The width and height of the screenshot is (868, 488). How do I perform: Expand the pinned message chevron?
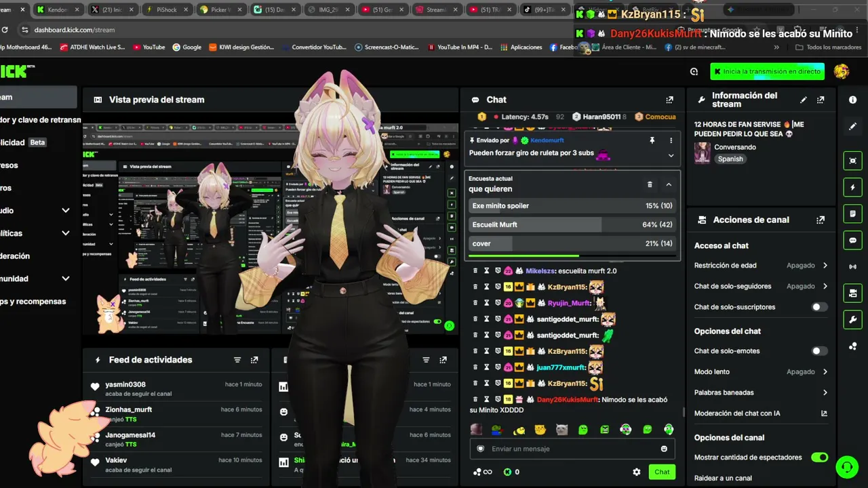(x=671, y=155)
